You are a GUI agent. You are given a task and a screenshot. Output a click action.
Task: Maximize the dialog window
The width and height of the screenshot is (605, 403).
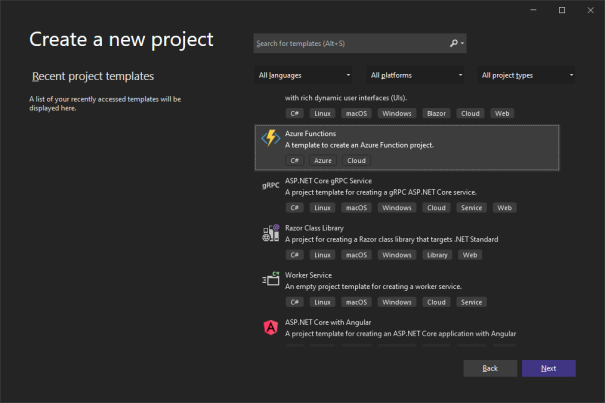[x=562, y=10]
